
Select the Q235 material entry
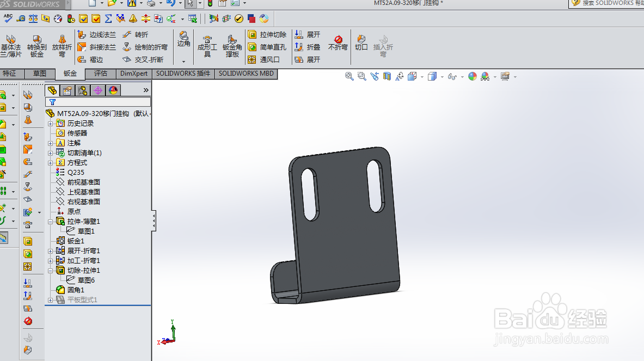click(71, 173)
